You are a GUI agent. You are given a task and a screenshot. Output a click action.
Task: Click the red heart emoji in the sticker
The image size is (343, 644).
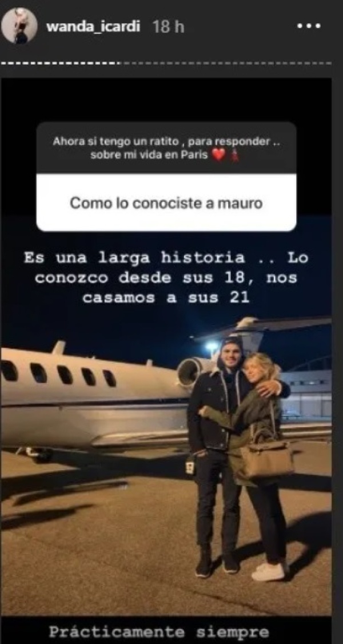(220, 156)
